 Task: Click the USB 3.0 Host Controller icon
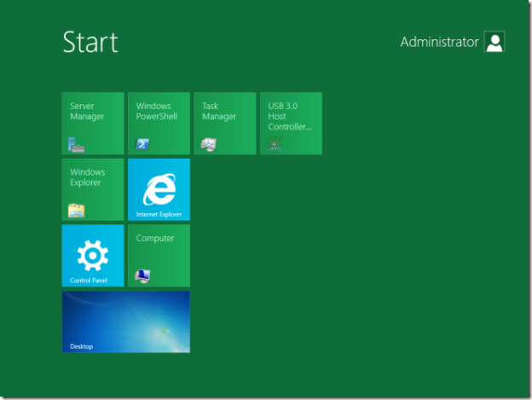point(275,144)
